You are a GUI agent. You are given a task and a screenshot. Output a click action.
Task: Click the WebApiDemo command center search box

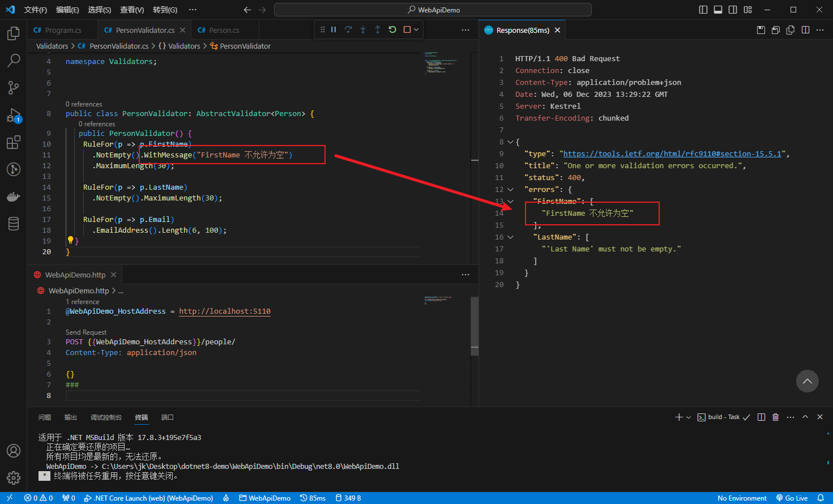click(433, 10)
